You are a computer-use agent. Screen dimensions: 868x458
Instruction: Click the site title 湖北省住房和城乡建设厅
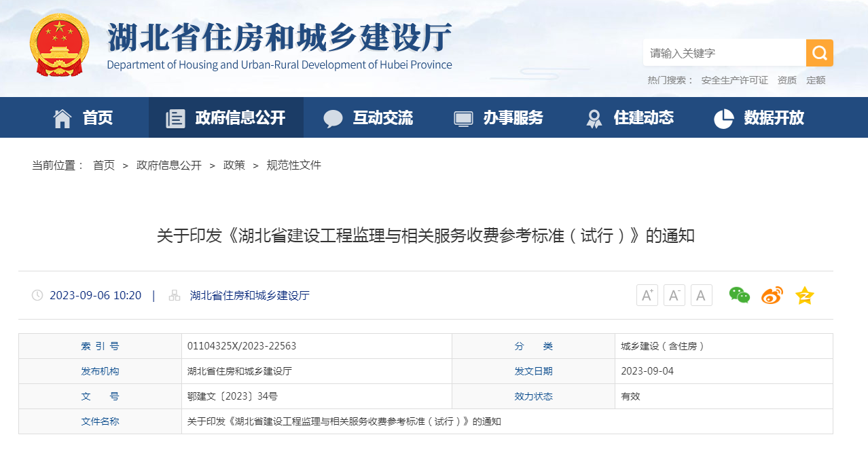pos(280,37)
